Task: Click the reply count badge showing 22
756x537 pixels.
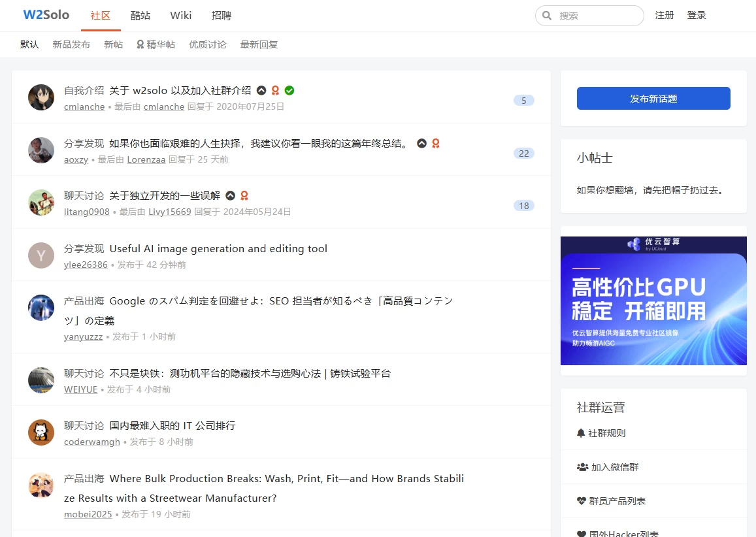Action: [x=523, y=154]
